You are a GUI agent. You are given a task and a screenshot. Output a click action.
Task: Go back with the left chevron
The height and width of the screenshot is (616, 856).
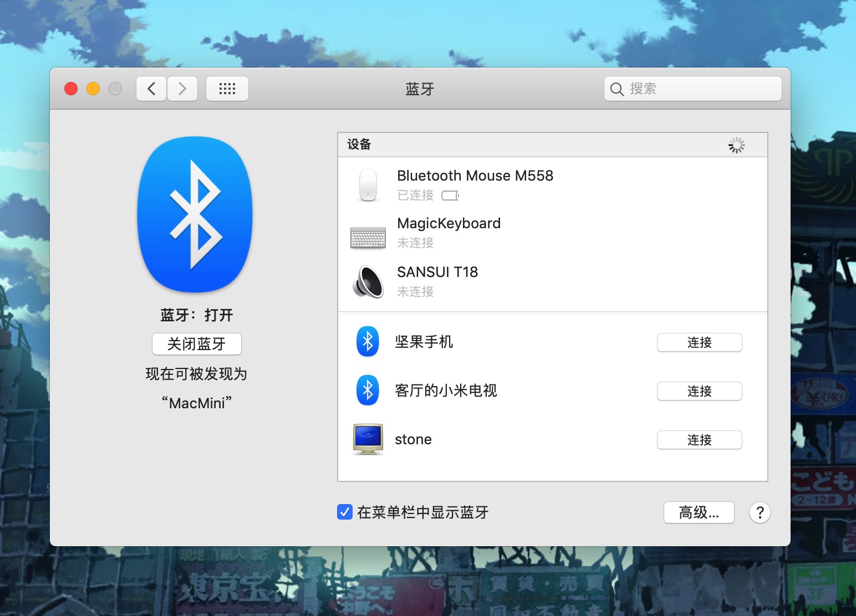(x=151, y=89)
